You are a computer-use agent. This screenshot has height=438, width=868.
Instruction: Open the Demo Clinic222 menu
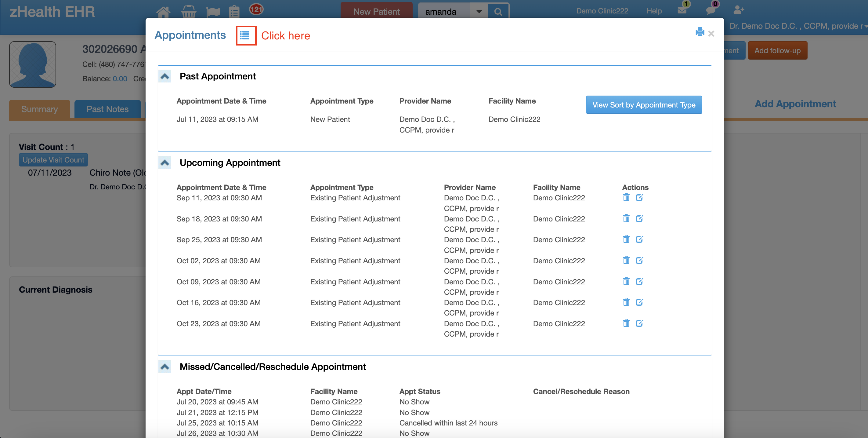602,11
